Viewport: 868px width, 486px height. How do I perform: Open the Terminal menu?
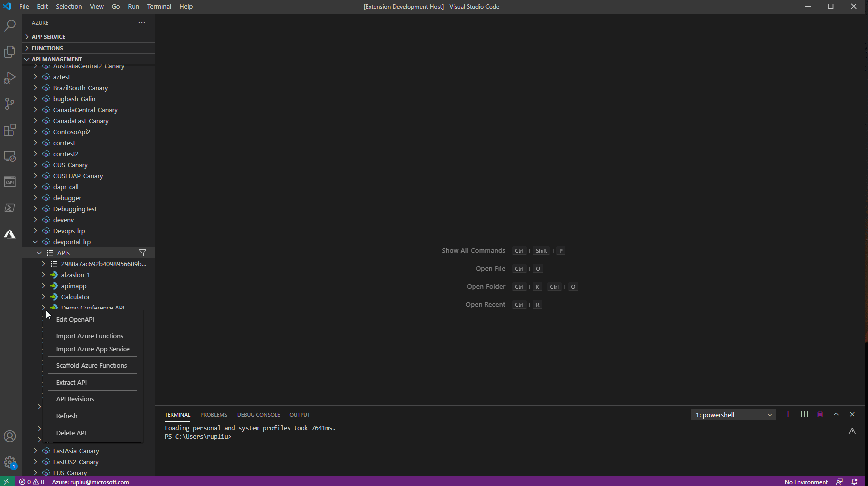click(159, 6)
